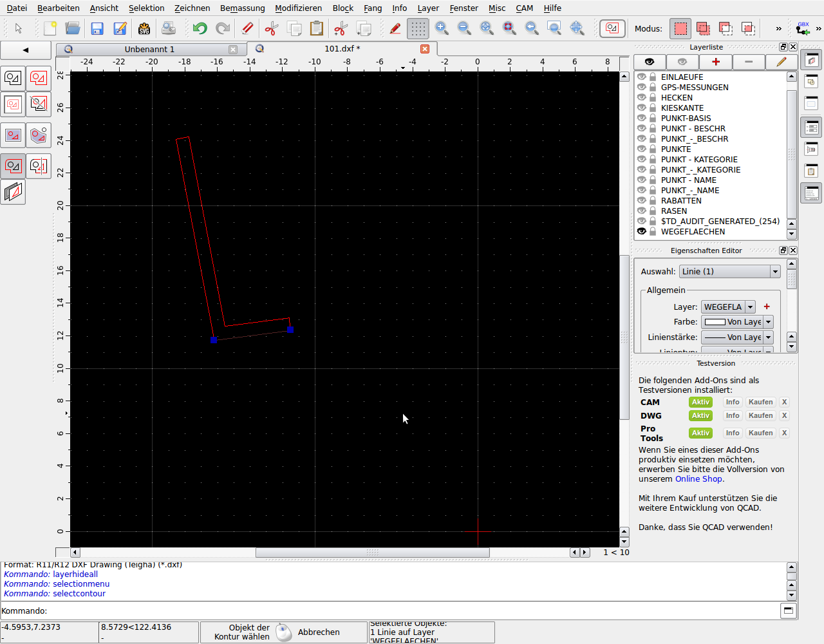This screenshot has height=644, width=824.
Task: Click the Undo arrow in toolbar
Action: click(x=200, y=28)
